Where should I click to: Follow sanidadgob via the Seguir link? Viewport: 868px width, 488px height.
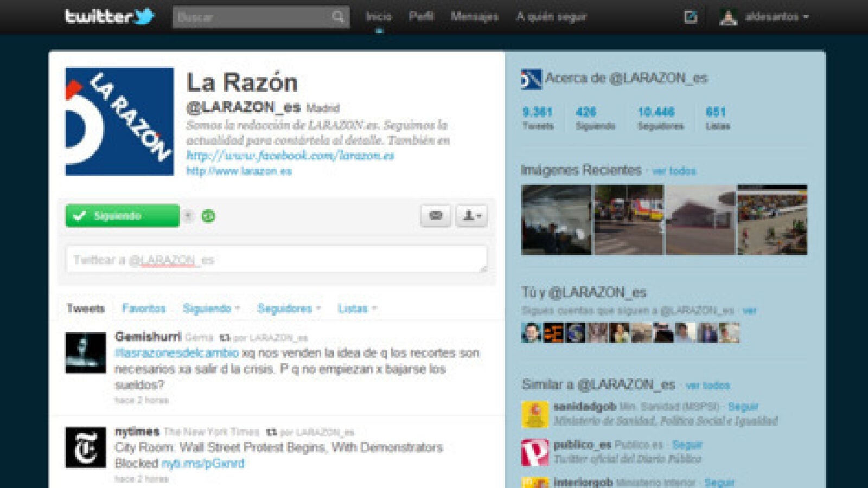coord(743,407)
